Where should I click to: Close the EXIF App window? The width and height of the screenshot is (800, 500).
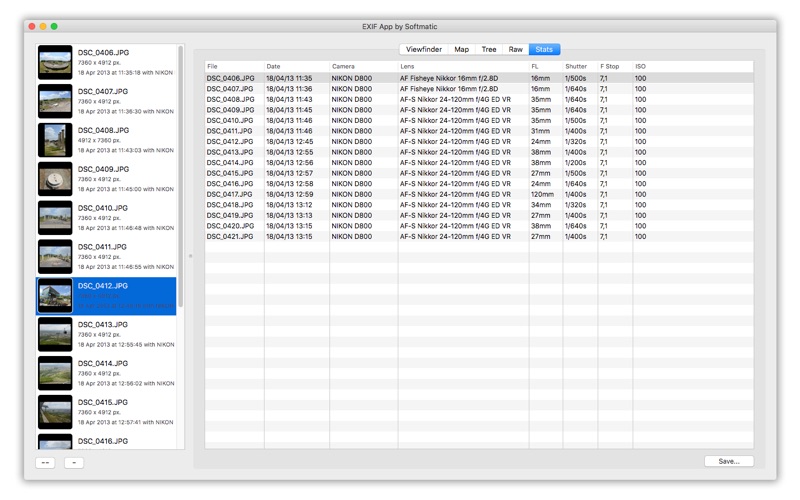click(x=32, y=27)
